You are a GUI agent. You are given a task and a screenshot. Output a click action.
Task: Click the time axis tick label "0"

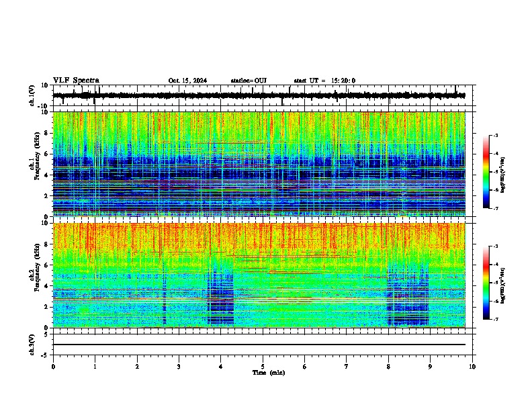click(x=53, y=367)
